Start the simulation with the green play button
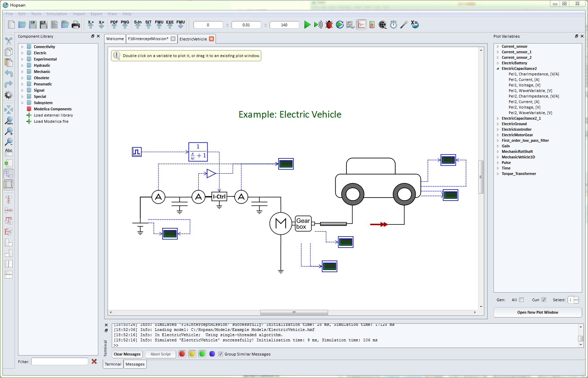 pyautogui.click(x=307, y=25)
